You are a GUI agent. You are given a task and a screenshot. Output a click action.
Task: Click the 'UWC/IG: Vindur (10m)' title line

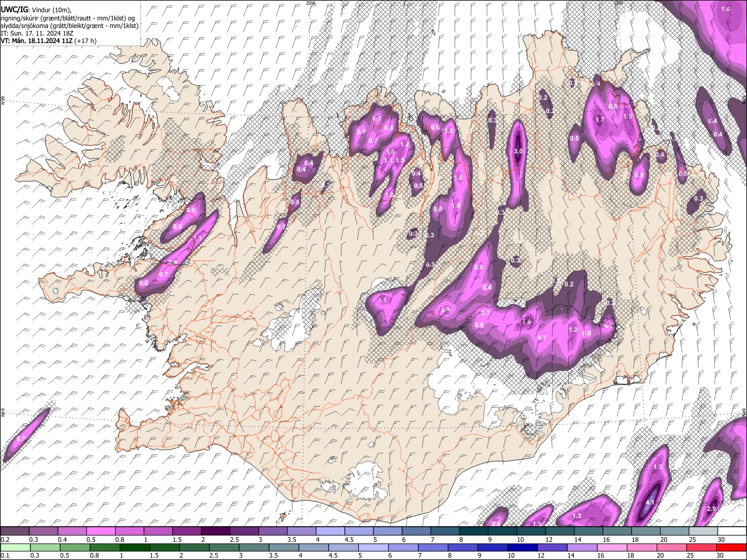click(x=36, y=10)
